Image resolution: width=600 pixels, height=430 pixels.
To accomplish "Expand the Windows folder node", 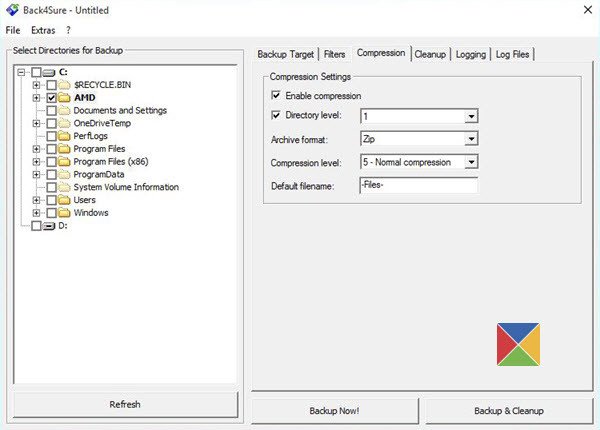I will [x=36, y=213].
